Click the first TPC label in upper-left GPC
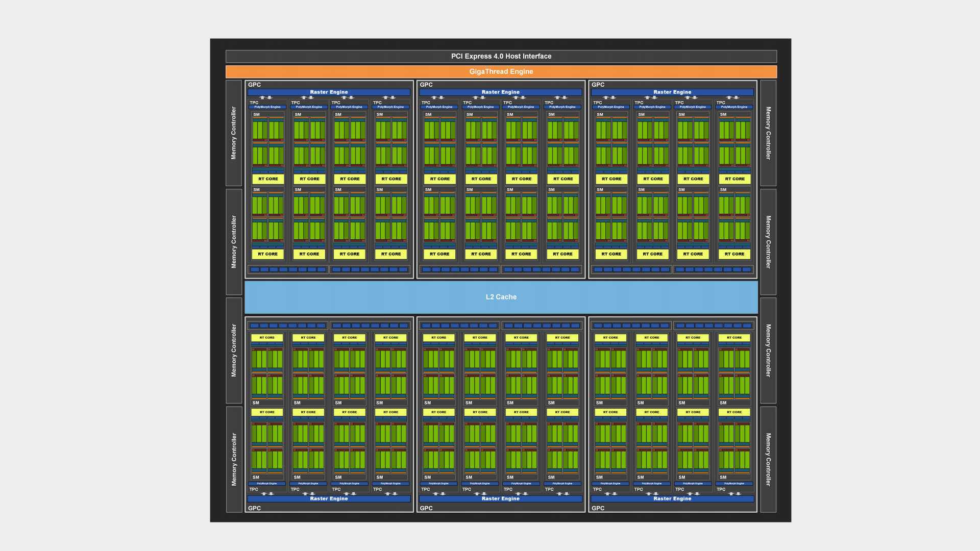This screenshot has width=980, height=551. pos(254,103)
